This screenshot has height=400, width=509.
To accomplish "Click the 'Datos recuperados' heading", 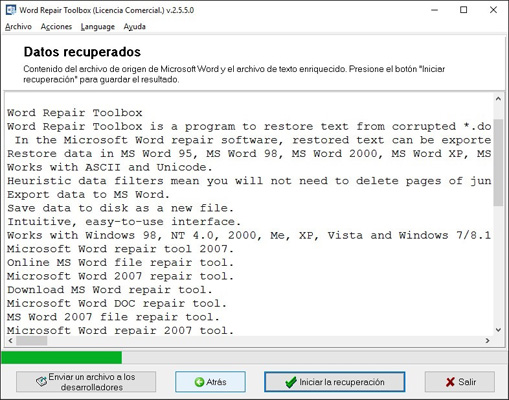I will [82, 52].
